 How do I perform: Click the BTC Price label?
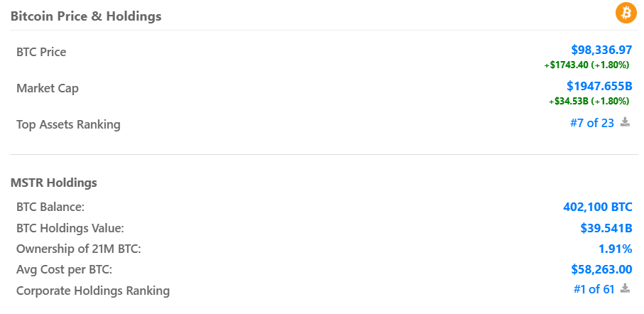(x=41, y=52)
